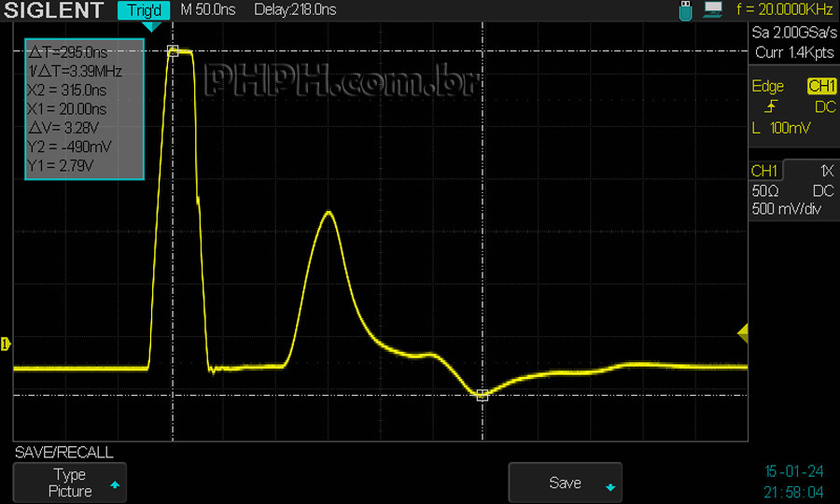Open the SAVE/RECALL menu label
Screen dimensions: 840x504
[x=63, y=453]
